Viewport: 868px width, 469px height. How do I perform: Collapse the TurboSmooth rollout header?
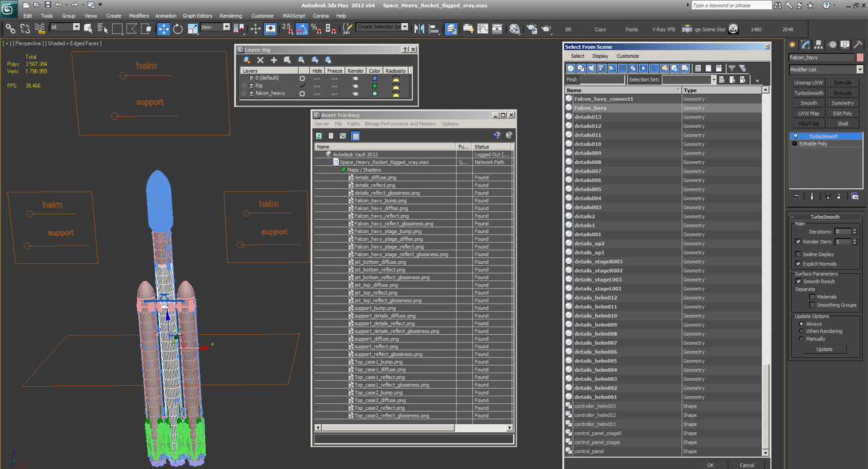point(825,217)
